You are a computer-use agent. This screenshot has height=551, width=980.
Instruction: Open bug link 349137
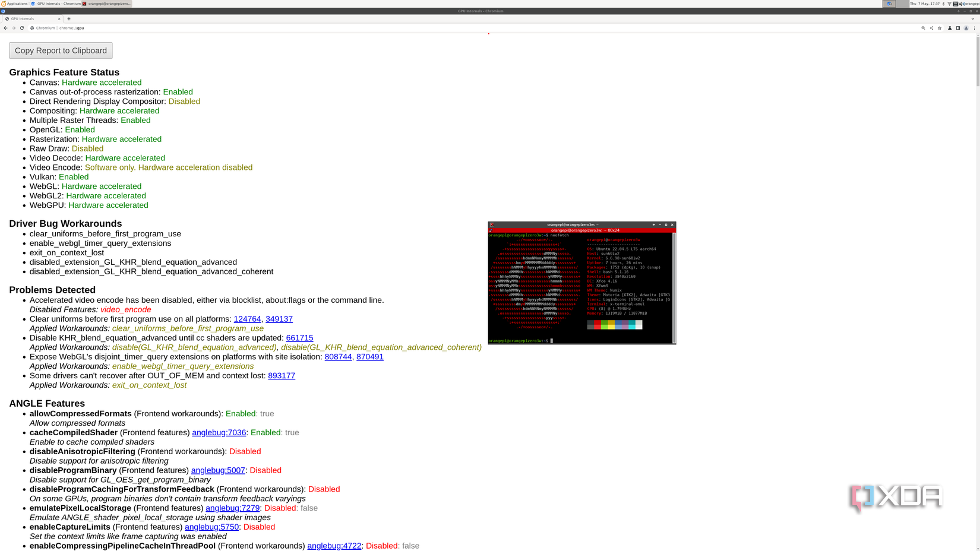coord(279,319)
